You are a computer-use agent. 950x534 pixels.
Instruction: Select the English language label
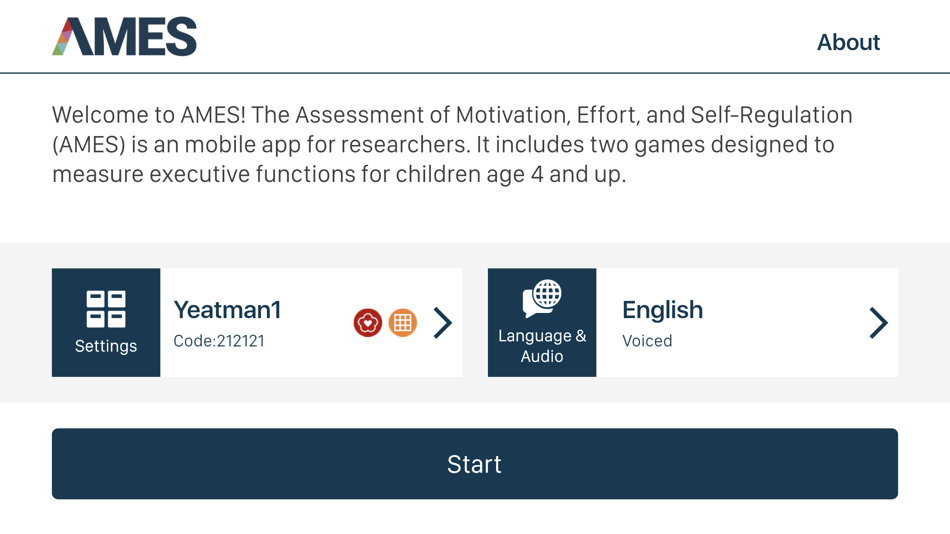point(662,310)
